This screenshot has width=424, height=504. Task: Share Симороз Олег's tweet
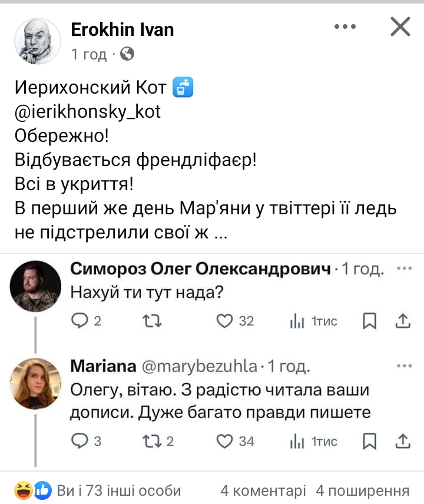(403, 320)
